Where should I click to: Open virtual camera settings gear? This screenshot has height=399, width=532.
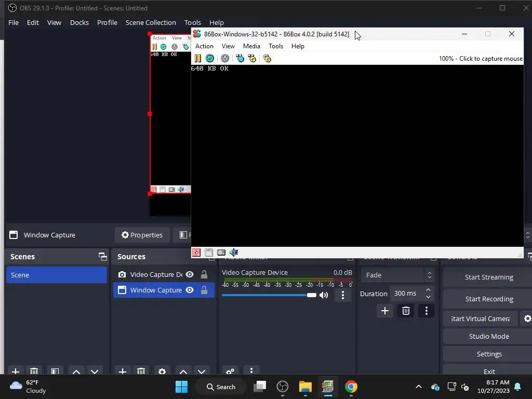click(x=527, y=318)
